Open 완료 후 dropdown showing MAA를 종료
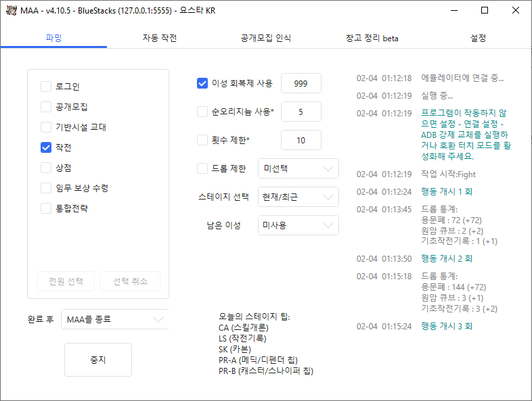Screen dimensions: 532x401 point(114,319)
